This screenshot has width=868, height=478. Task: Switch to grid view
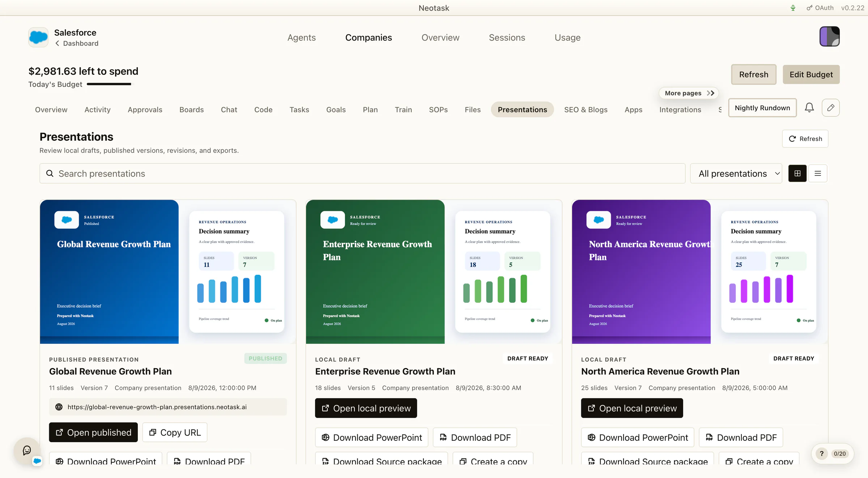click(x=797, y=174)
